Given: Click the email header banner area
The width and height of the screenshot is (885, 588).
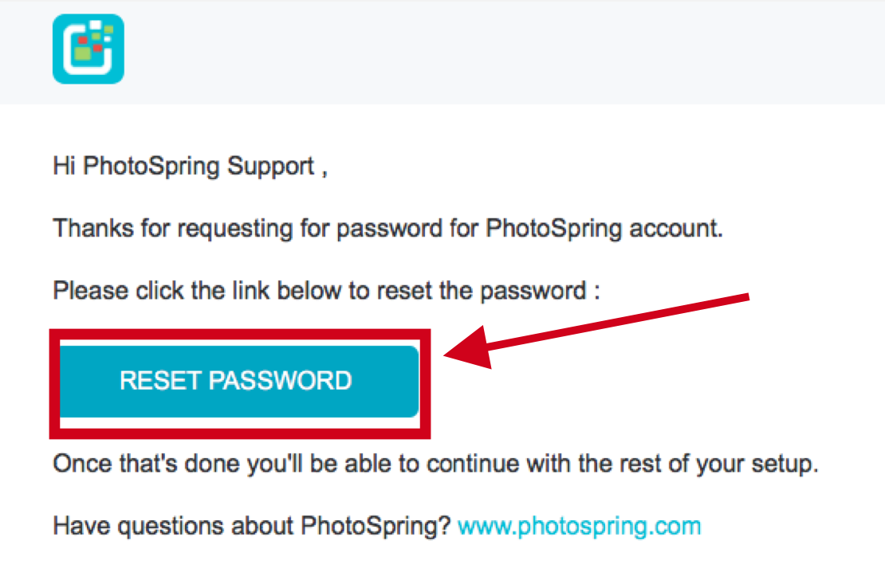Looking at the screenshot, I should [x=478, y=50].
